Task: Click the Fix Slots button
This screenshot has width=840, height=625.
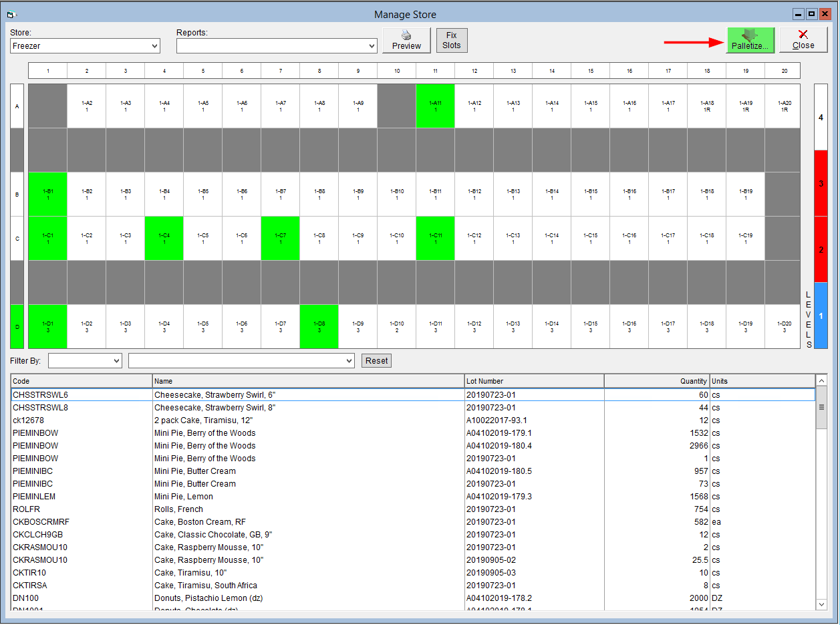Action: tap(452, 40)
